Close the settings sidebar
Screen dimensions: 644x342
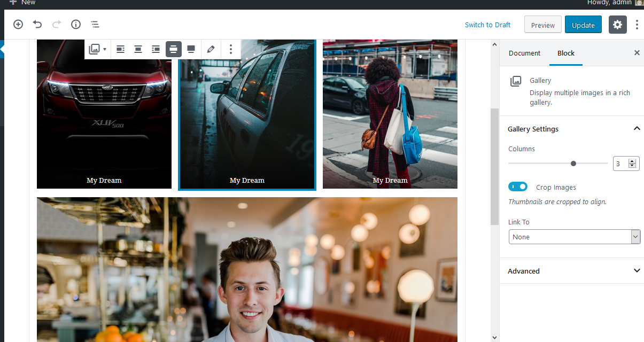point(637,53)
